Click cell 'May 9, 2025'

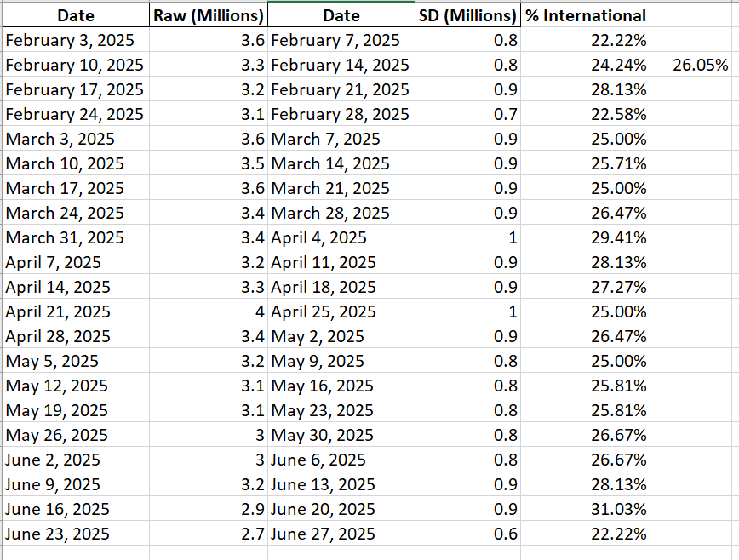pyautogui.click(x=341, y=361)
